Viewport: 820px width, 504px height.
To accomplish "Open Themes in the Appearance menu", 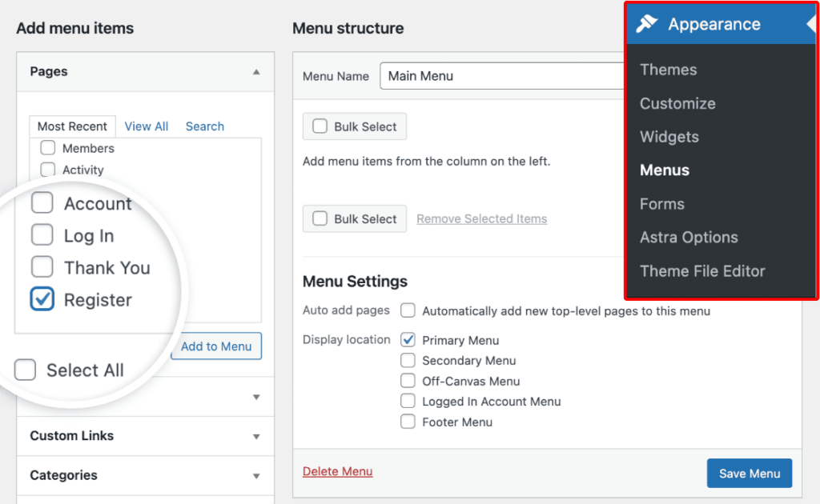I will [668, 70].
